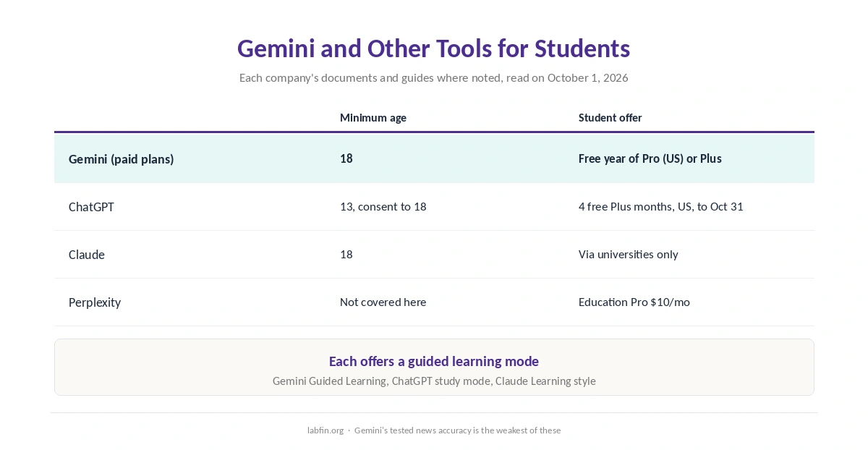Click the labfin.org footer source text
868x450 pixels.
tap(325, 430)
